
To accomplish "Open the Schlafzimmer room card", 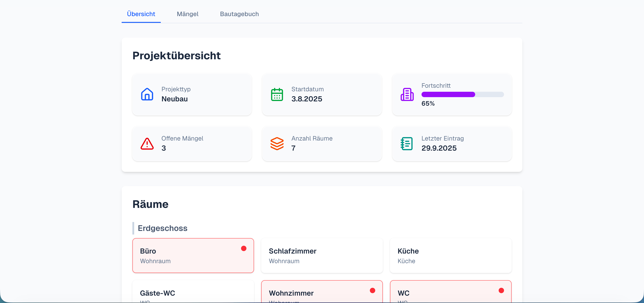I will (322, 256).
